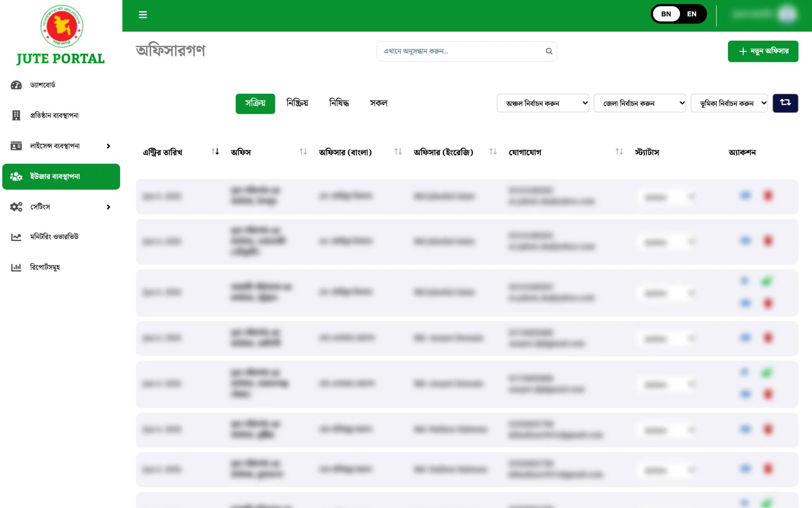Click the নতুন অফিসার button
This screenshot has width=812, height=508.
click(763, 51)
